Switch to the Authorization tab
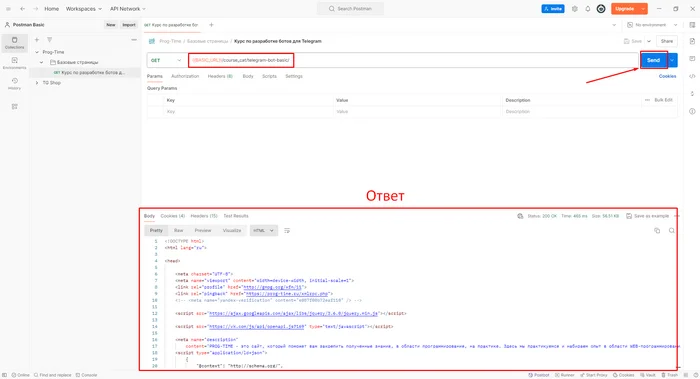 (185, 76)
